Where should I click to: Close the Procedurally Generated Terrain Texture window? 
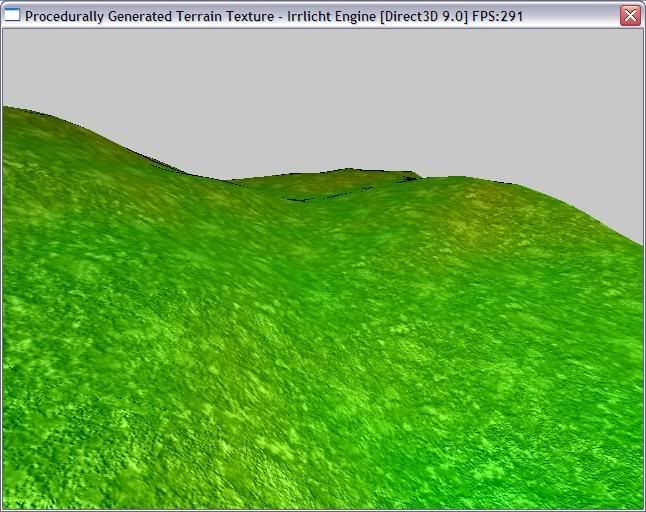(629, 15)
